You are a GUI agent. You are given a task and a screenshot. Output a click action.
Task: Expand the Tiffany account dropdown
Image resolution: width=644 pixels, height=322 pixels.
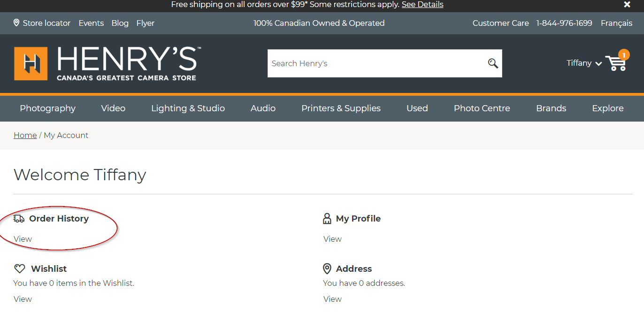[584, 63]
